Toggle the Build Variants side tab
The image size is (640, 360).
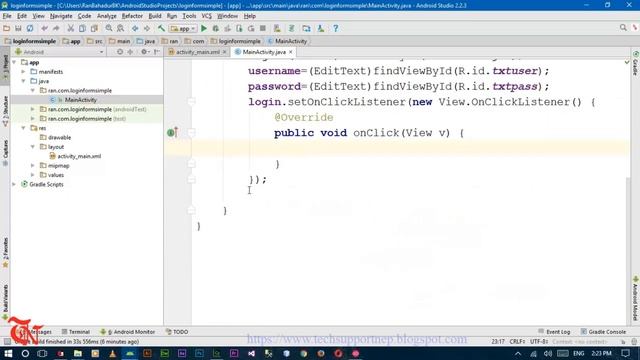point(5,301)
